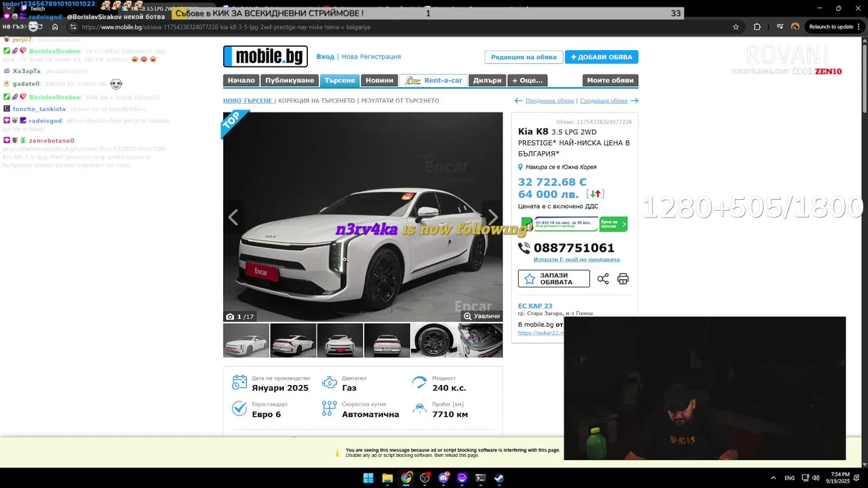The image size is (868, 488).
Task: Open the Вход login link
Action: pyautogui.click(x=325, y=57)
